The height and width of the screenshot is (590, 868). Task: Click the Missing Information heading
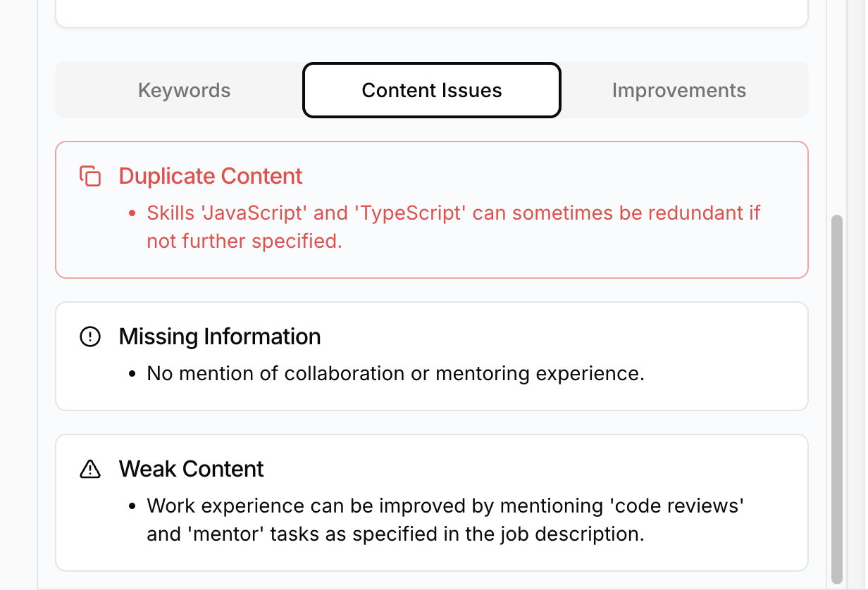click(x=220, y=337)
